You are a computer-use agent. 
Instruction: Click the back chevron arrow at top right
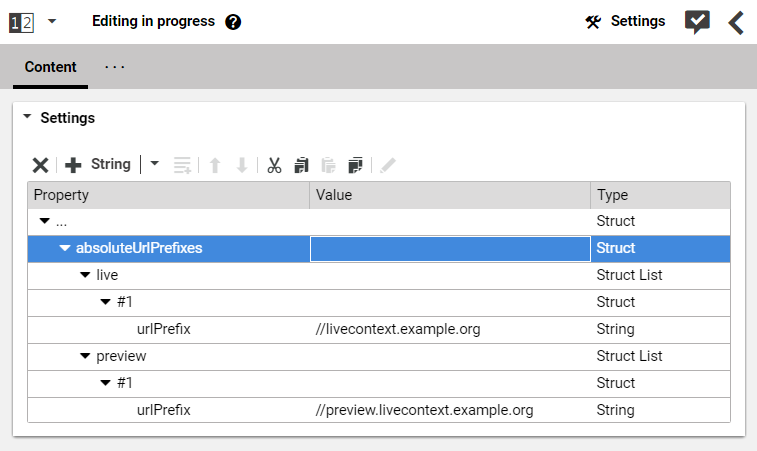point(736,22)
